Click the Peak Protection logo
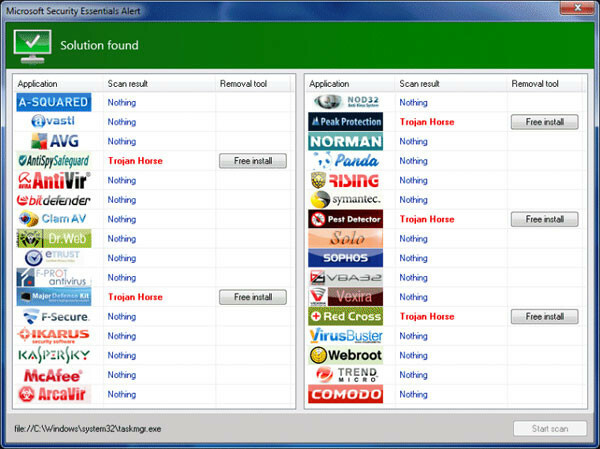Viewport: 600px width, 449px height. pyautogui.click(x=345, y=122)
